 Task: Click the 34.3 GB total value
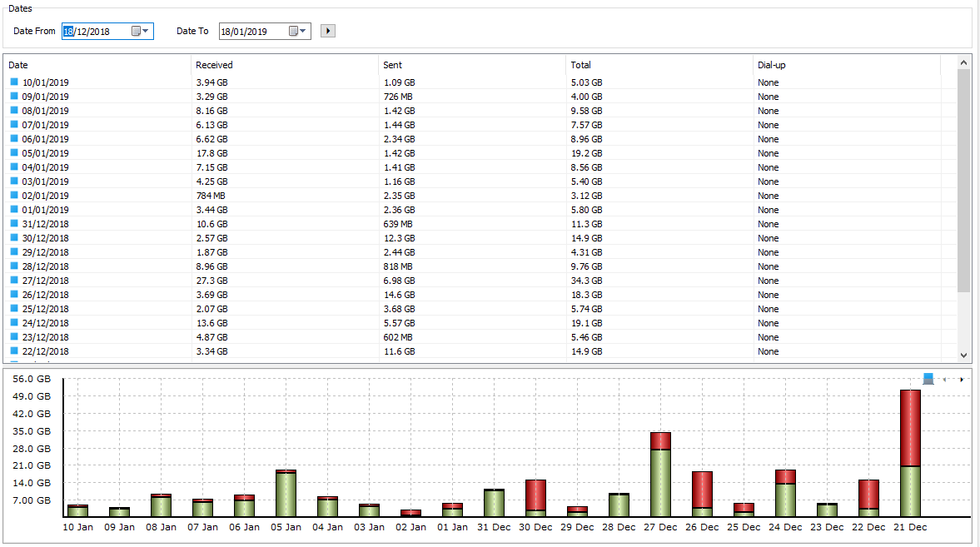(586, 281)
